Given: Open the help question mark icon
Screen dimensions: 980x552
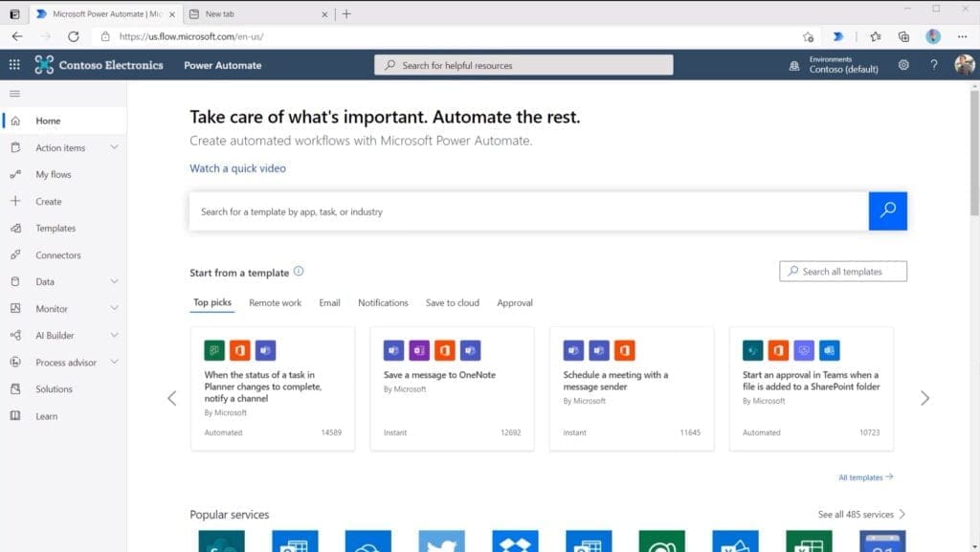Looking at the screenshot, I should point(934,65).
